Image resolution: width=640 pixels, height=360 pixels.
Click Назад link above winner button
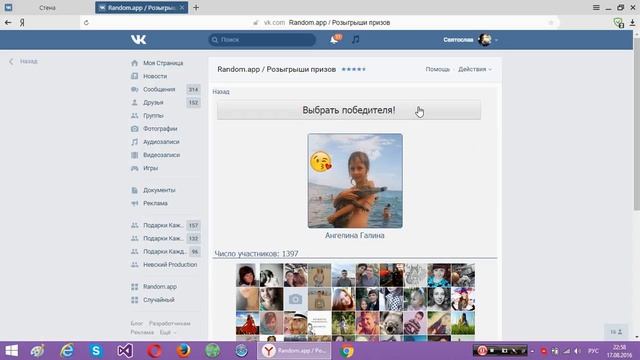[x=221, y=92]
